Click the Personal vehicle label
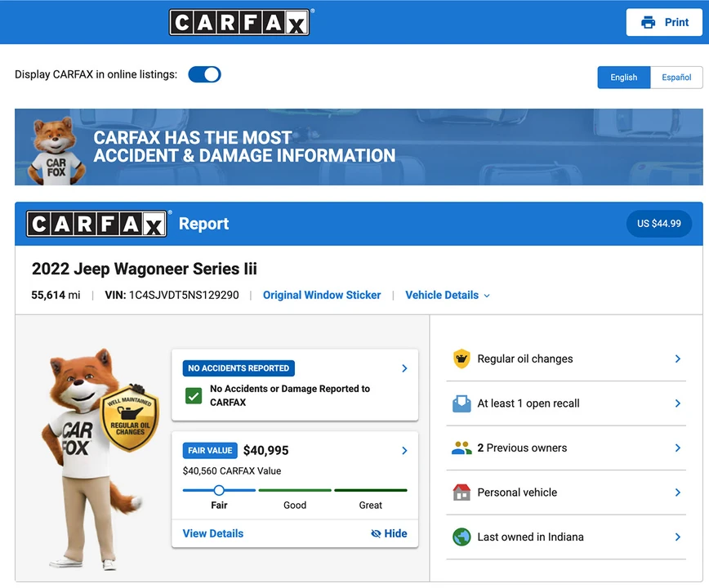 (517, 492)
